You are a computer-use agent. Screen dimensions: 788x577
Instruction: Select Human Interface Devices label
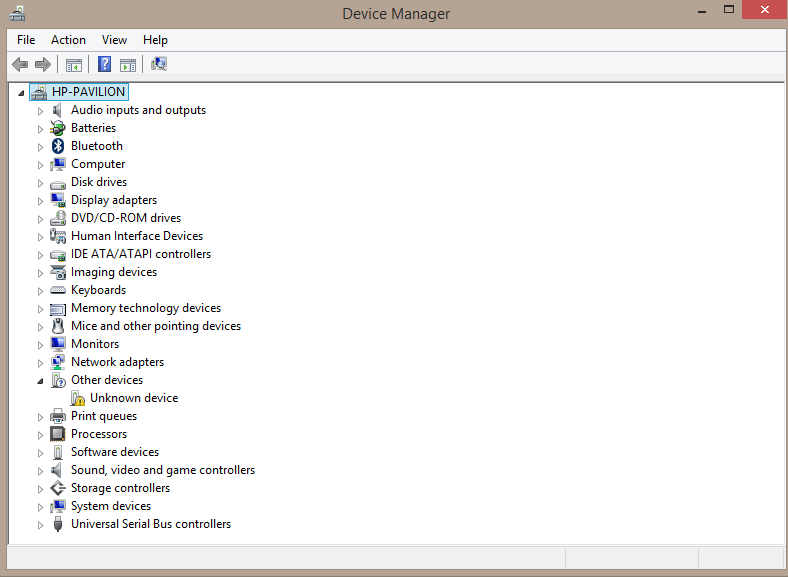[137, 236]
